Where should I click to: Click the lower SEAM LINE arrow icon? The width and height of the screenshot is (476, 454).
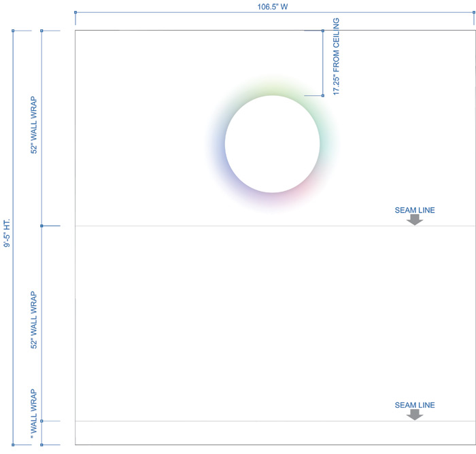coord(415,415)
